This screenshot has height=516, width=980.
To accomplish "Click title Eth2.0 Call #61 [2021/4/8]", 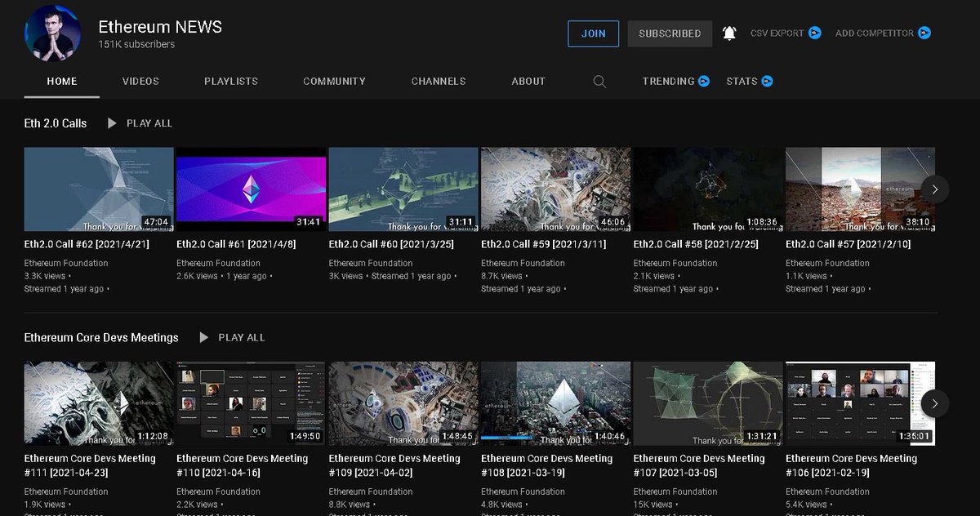I will (x=236, y=244).
